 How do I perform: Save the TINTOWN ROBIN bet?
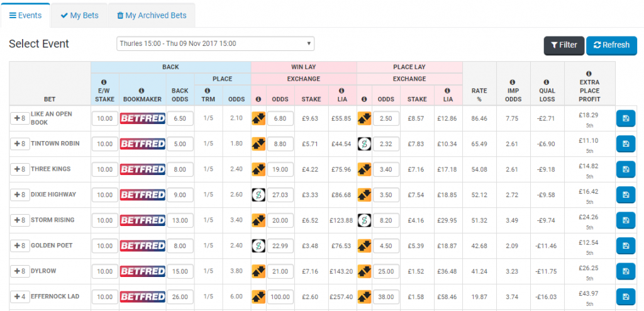coord(626,144)
